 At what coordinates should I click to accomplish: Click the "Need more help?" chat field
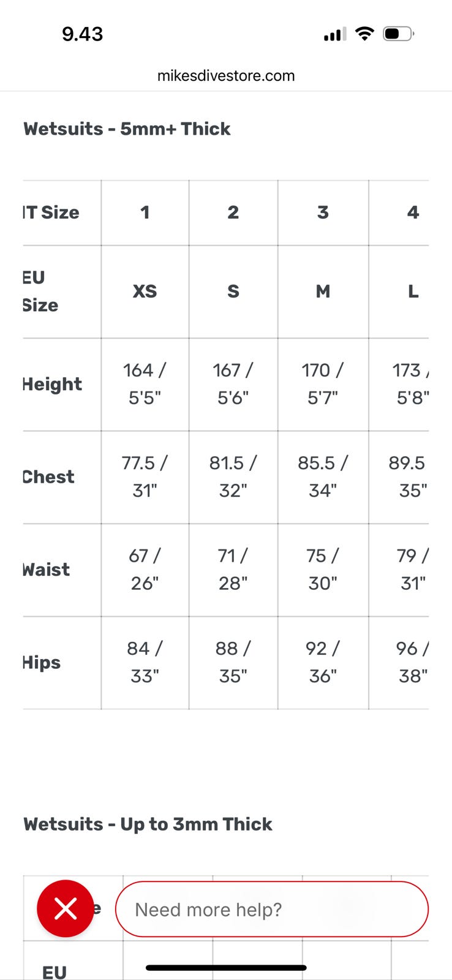click(271, 909)
